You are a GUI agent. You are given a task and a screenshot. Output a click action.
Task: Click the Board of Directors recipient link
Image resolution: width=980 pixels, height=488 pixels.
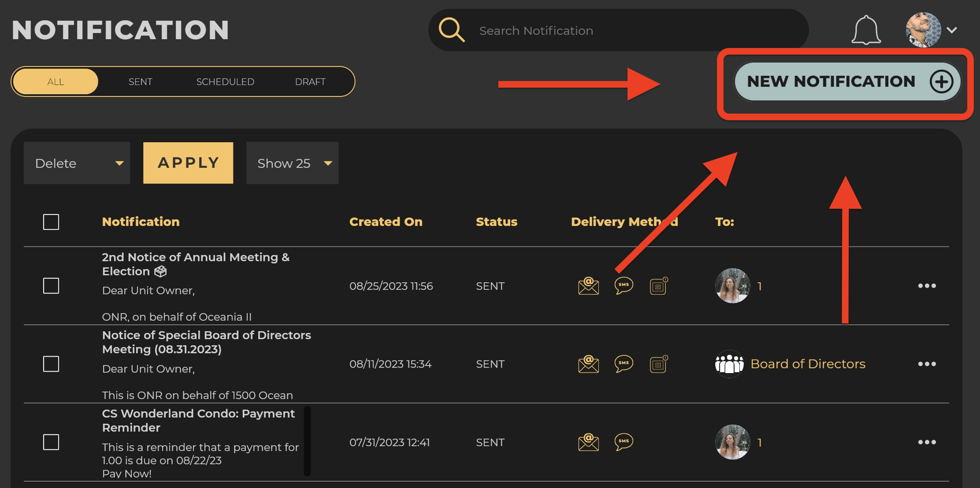click(808, 363)
